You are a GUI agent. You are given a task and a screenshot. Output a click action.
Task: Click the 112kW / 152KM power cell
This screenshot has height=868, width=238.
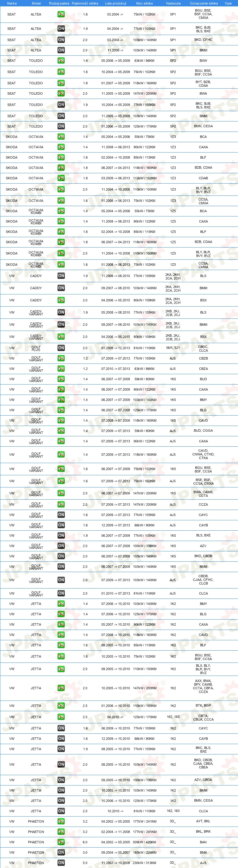coord(145,178)
